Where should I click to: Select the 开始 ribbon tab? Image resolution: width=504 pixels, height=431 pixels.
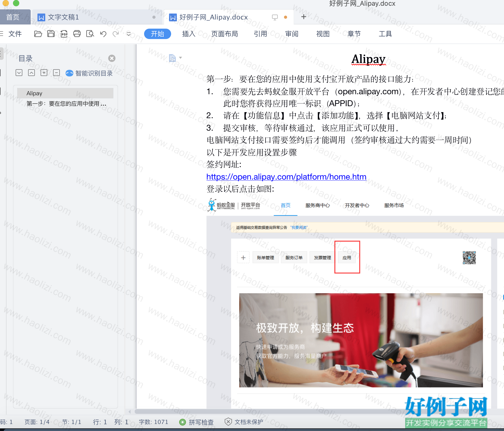[x=157, y=34]
